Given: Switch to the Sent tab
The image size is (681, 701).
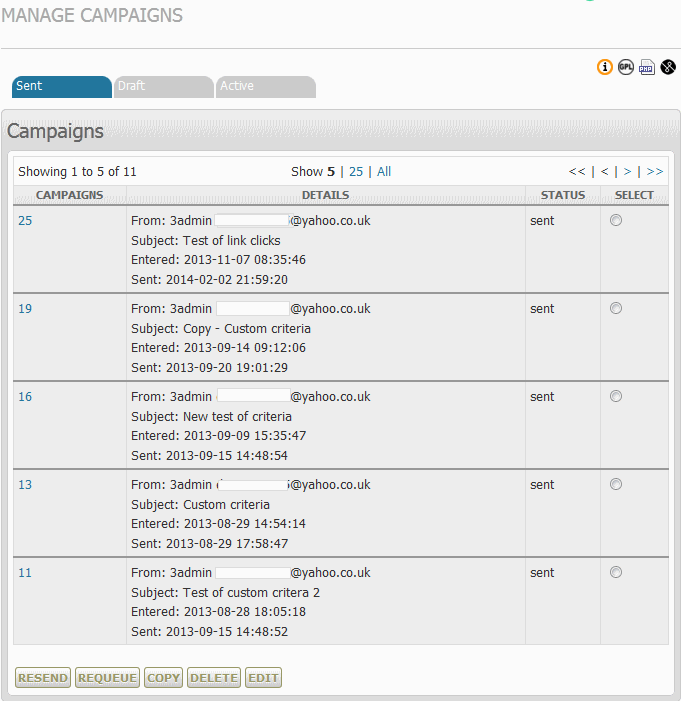Looking at the screenshot, I should point(62,86).
